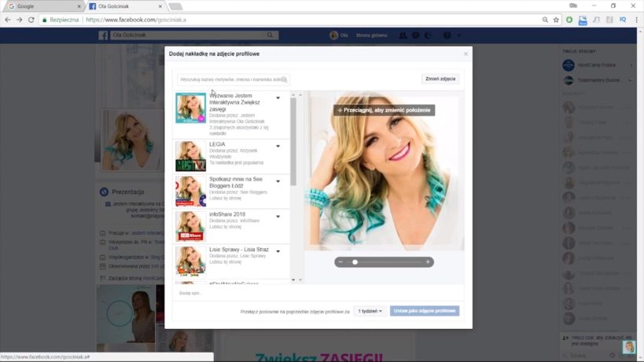
Task: Open the IQ browser extension
Action: pyautogui.click(x=623, y=20)
